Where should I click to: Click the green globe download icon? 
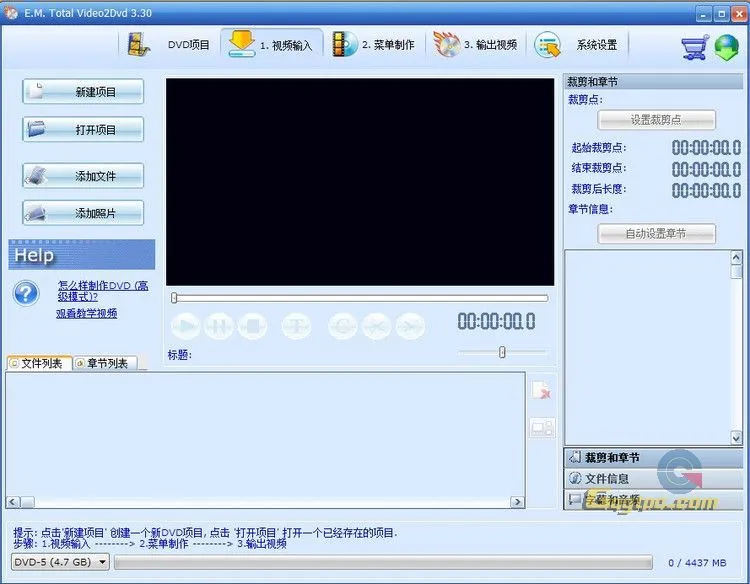(726, 47)
